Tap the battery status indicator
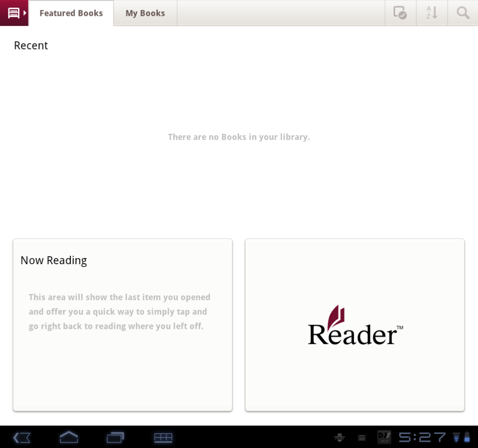Screen dimensions: 478x448 click(x=467, y=437)
